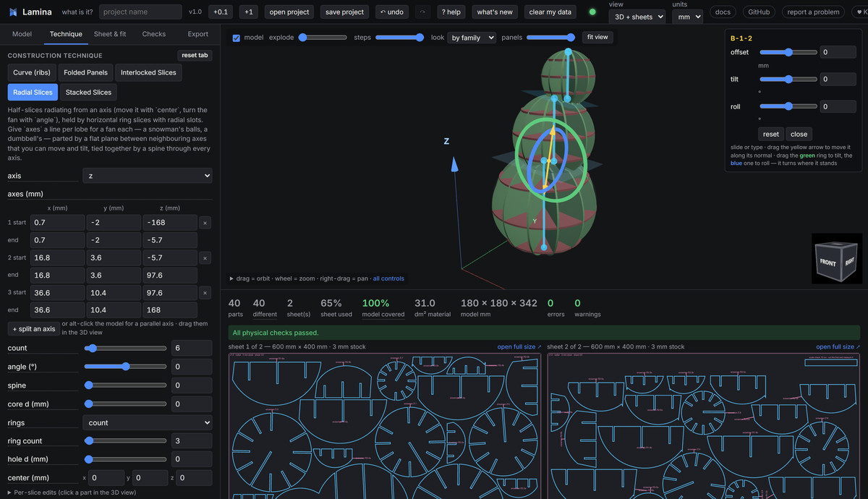Toggle the model checkbox in the viewport
Viewport: 868px width, 499px height.
coord(237,38)
